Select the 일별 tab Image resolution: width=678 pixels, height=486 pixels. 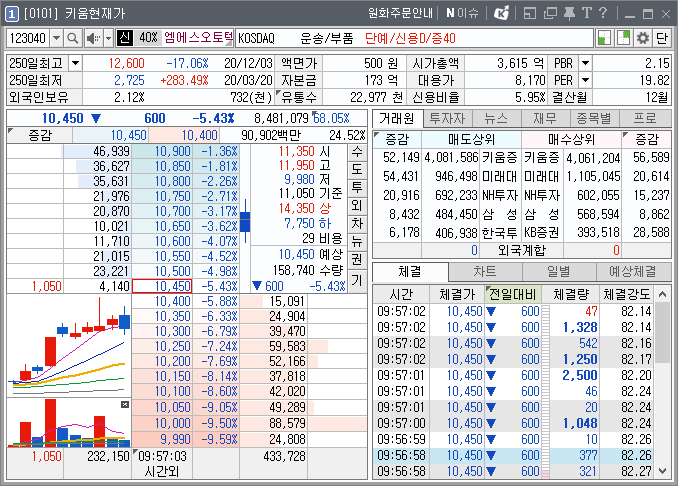point(559,272)
